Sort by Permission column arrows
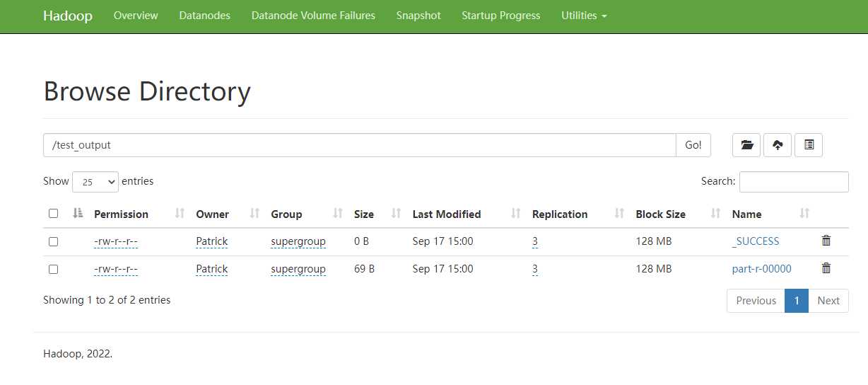Viewport: 868px width, 385px height. 180,214
